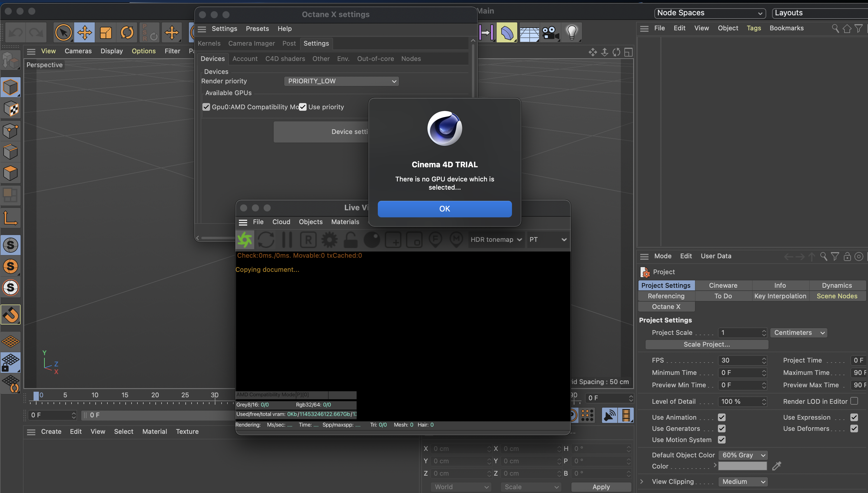868x493 pixels.
Task: Click Scale Project... button
Action: point(707,345)
